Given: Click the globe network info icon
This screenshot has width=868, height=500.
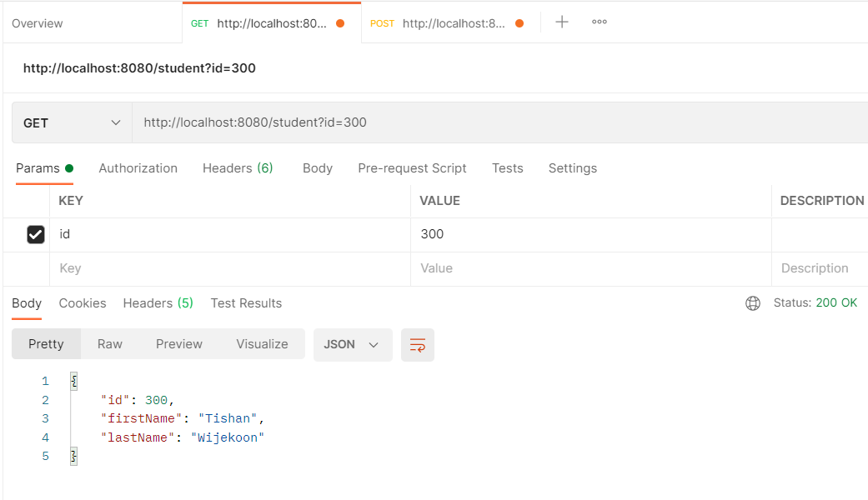Looking at the screenshot, I should pyautogui.click(x=753, y=303).
